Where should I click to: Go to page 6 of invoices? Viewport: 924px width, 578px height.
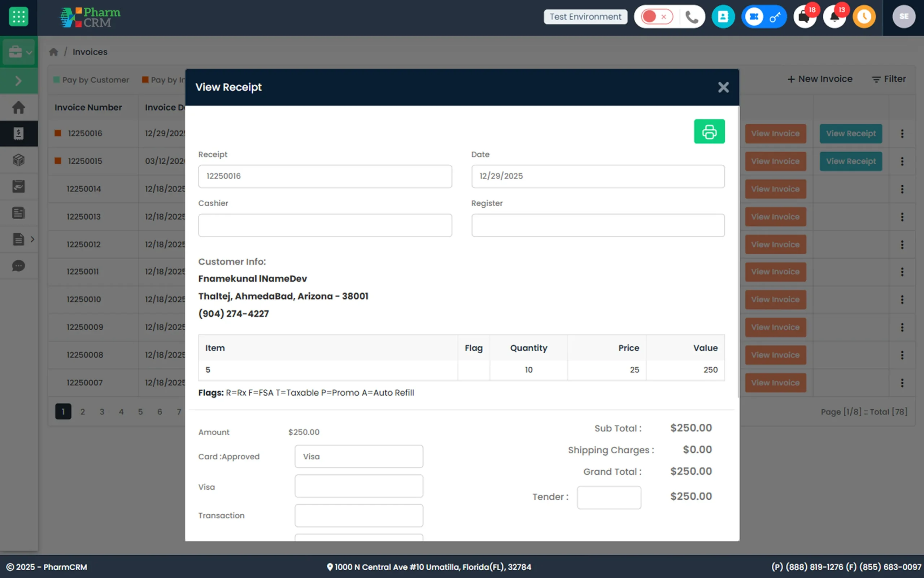(x=160, y=412)
